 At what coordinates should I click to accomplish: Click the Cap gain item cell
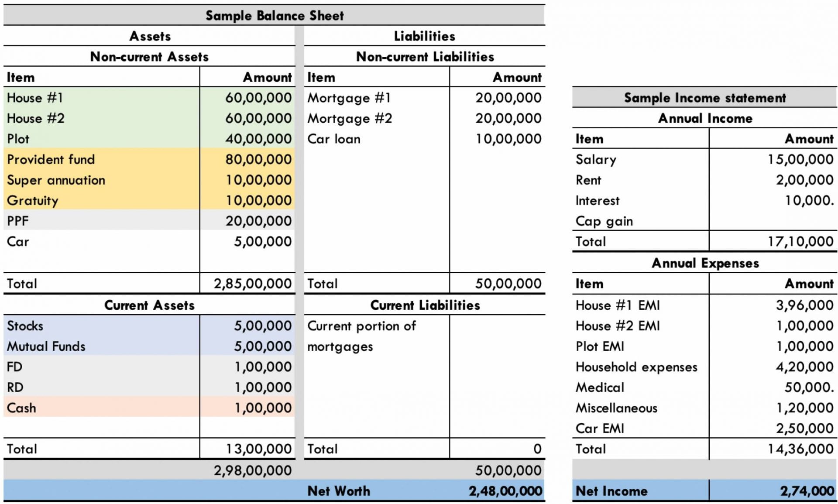click(604, 221)
